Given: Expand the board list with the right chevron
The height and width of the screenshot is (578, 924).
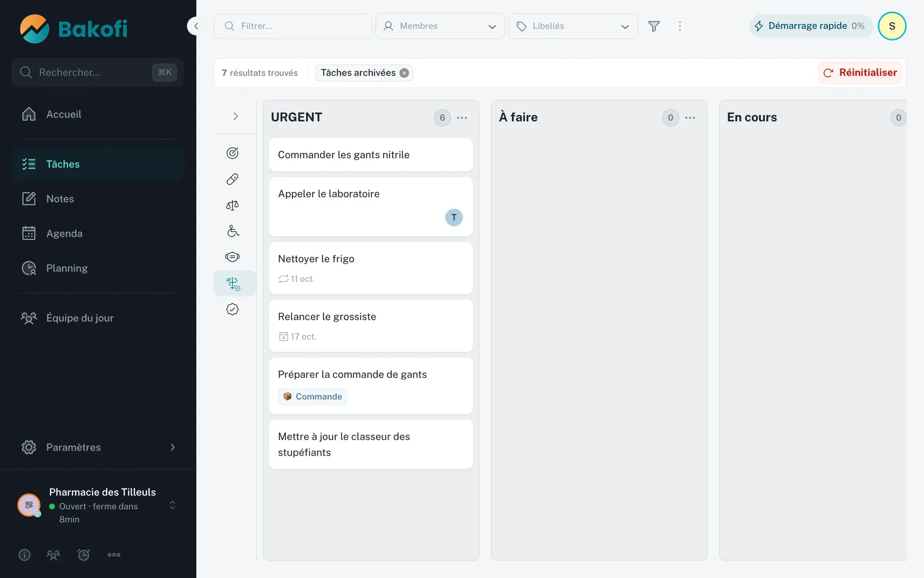Looking at the screenshot, I should point(235,117).
